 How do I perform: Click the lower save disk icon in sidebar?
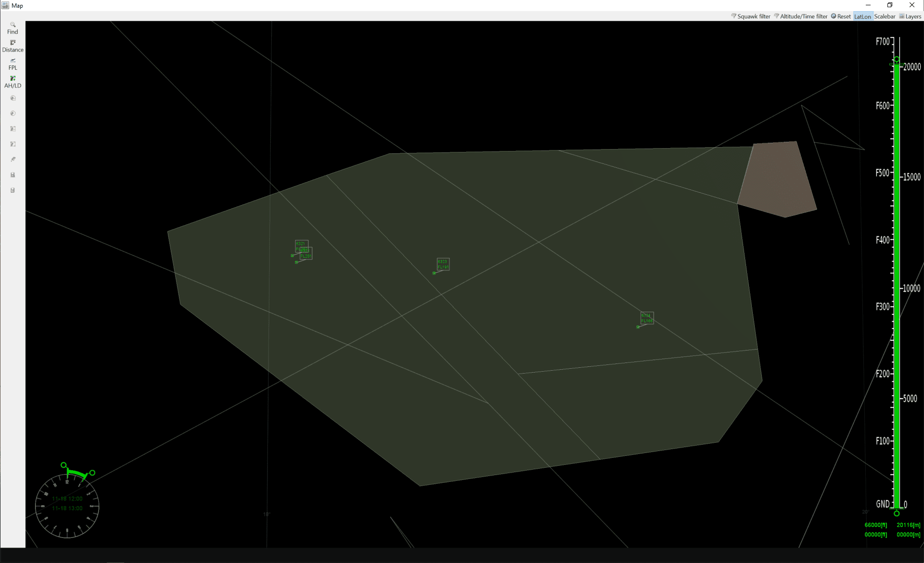[x=13, y=190]
